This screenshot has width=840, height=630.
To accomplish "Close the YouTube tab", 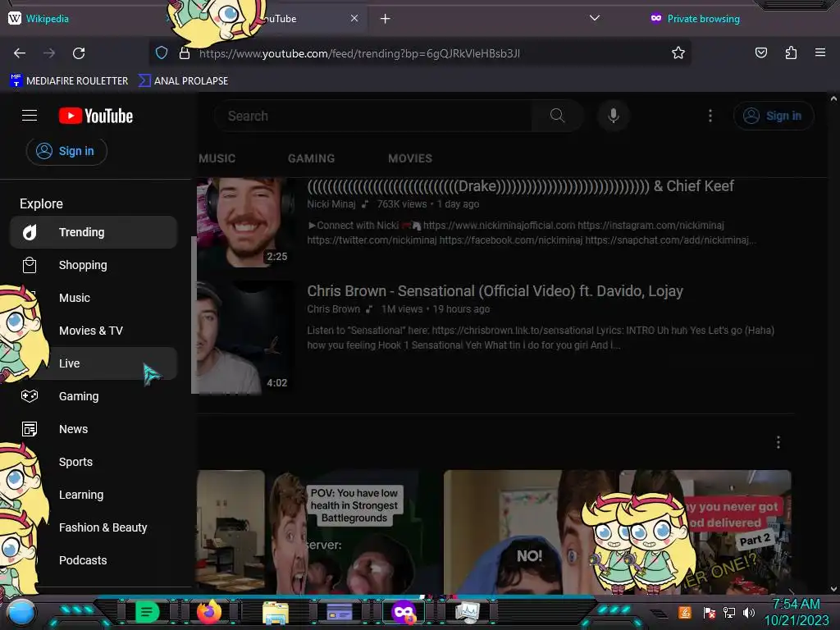I will [x=354, y=18].
